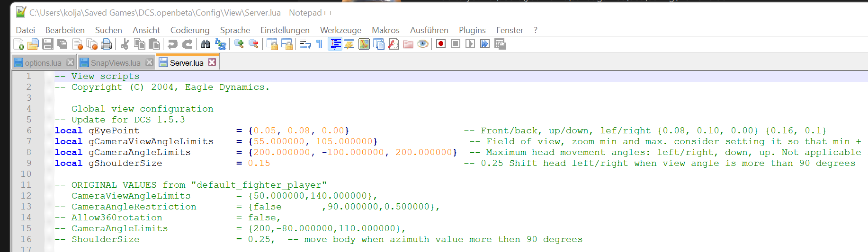
Task: Open the Replace dialog icon
Action: pyautogui.click(x=220, y=44)
